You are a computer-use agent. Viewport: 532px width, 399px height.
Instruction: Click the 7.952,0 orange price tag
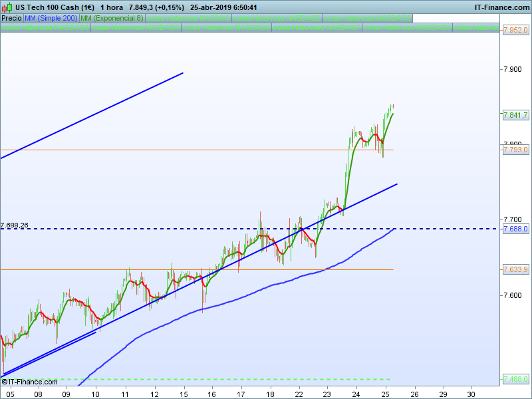(515, 30)
